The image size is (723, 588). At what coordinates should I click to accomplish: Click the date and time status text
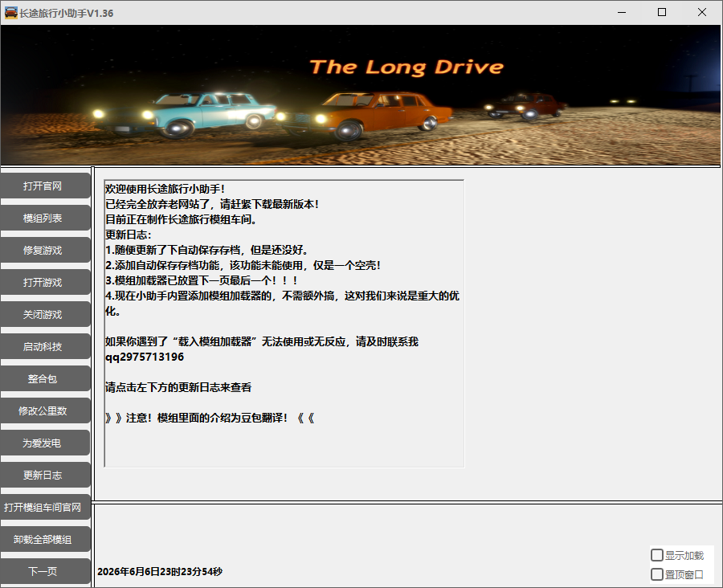160,571
